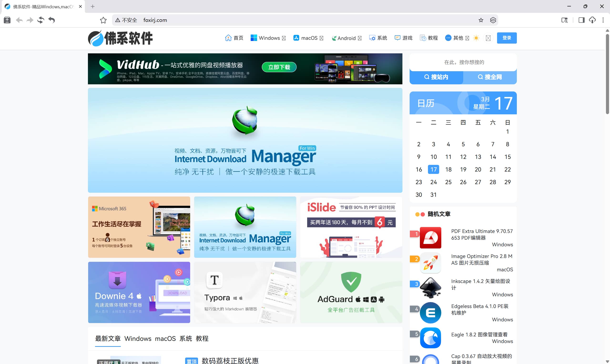Click date 31 in the calendar

tap(433, 195)
